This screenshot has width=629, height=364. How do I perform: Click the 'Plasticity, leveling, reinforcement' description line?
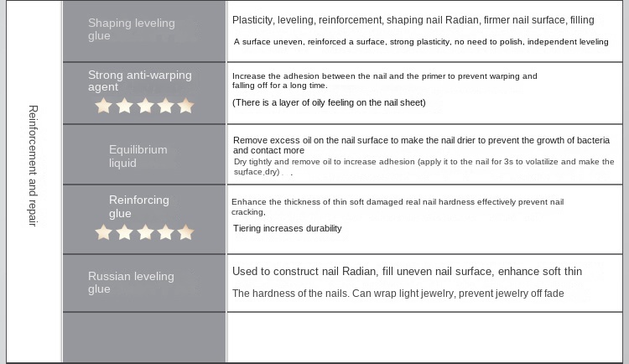click(x=413, y=20)
